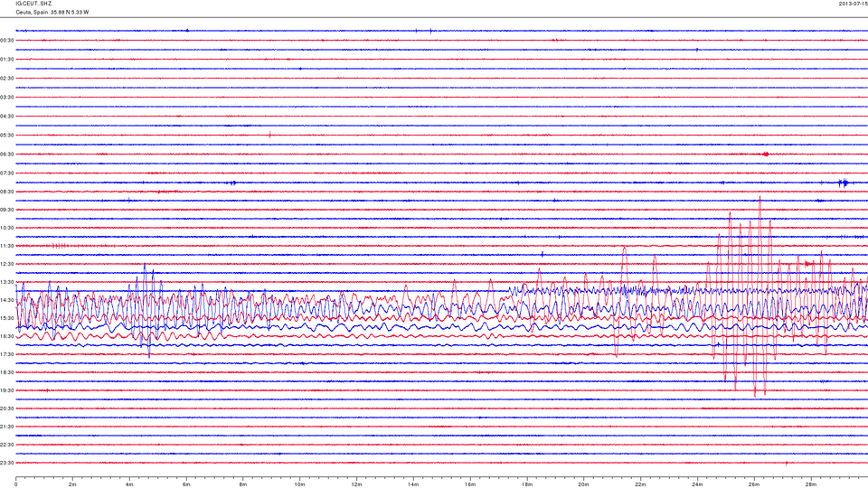
Task: Click the 'Ceuta, Spain 35.88 N 5.33 W' location label
Action: click(52, 12)
